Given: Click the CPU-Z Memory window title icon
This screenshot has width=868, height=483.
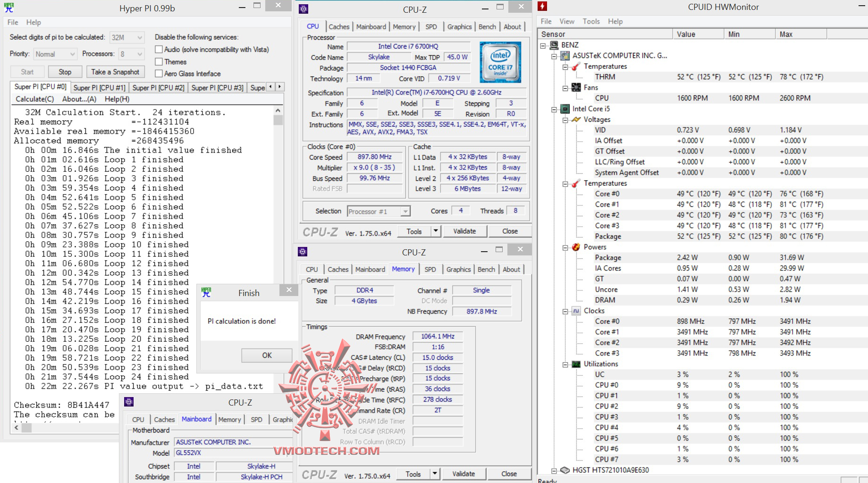Looking at the screenshot, I should tap(303, 252).
